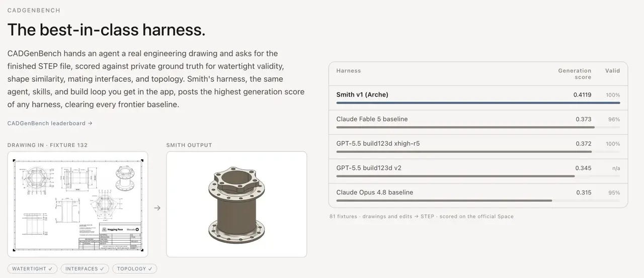Click the arrow between drawing and output

(x=157, y=208)
